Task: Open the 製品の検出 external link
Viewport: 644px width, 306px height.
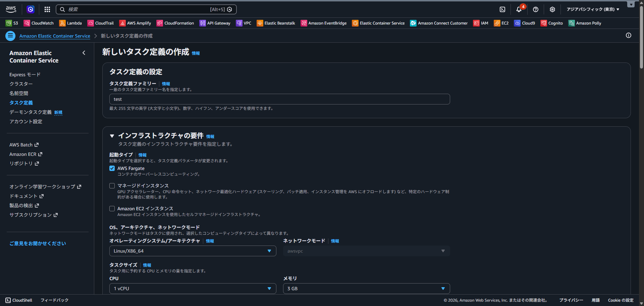Action: pos(24,206)
